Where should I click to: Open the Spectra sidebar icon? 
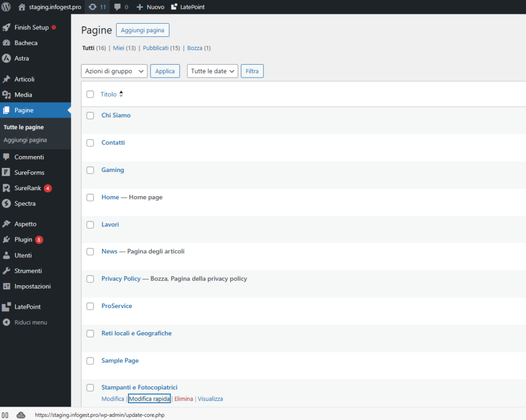click(7, 204)
